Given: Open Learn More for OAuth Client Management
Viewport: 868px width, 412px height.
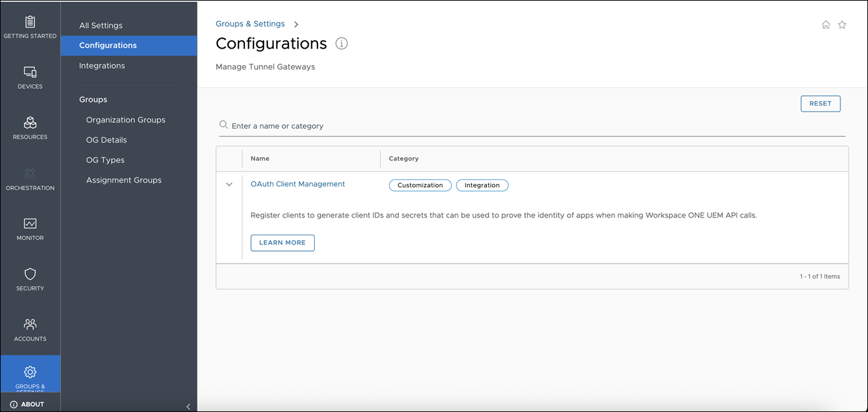Looking at the screenshot, I should [x=282, y=242].
